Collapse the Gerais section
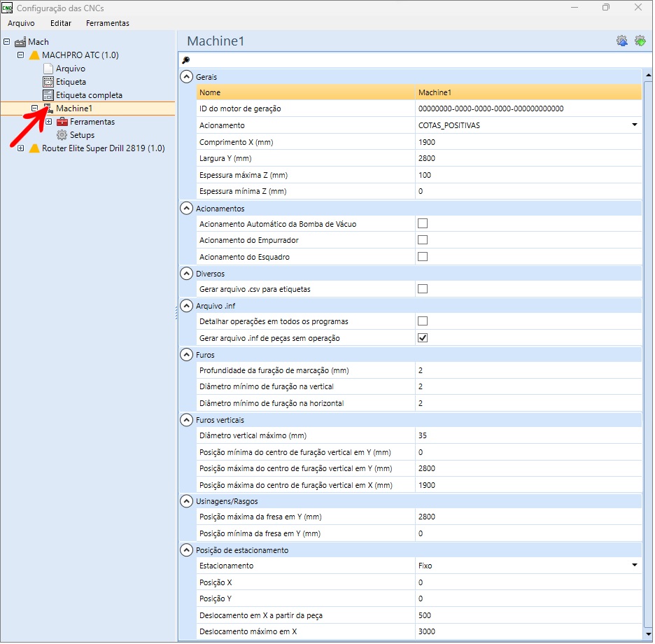Screen dimensions: 655x644 click(186, 77)
